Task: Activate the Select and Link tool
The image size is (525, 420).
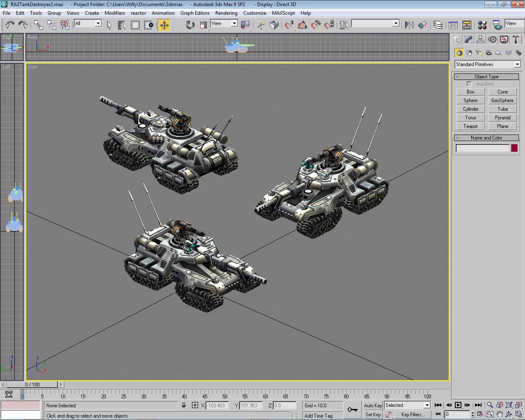Action: click(39, 25)
